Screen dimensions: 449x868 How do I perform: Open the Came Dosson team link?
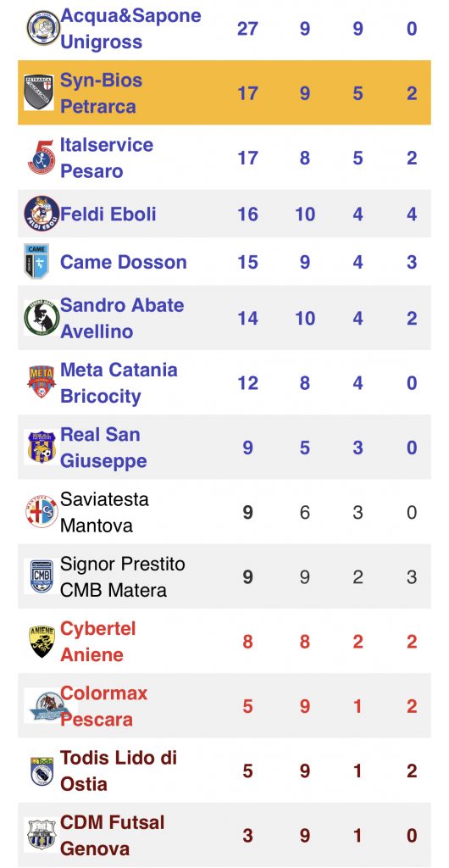click(x=124, y=262)
